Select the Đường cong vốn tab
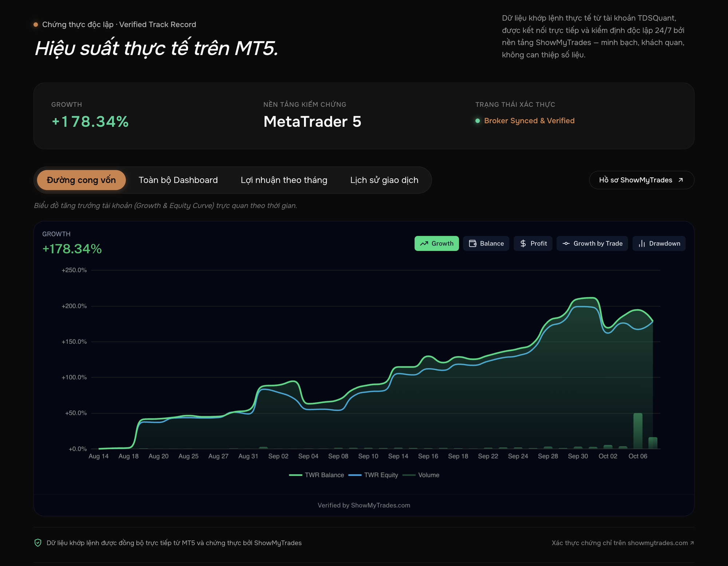This screenshot has width=728, height=566. click(81, 180)
